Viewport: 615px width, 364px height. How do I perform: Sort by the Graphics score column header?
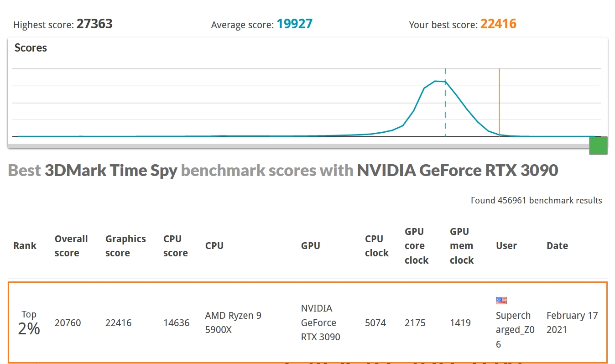pyautogui.click(x=125, y=246)
